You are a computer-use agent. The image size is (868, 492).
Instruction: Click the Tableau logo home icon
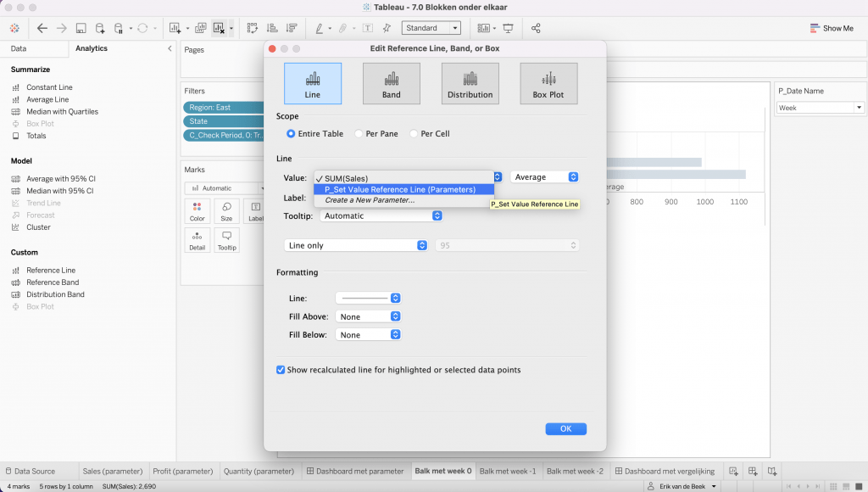pyautogui.click(x=15, y=28)
